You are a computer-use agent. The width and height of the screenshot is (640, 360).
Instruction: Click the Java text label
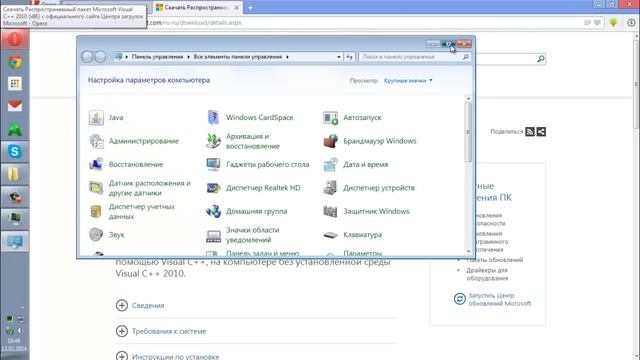click(116, 118)
